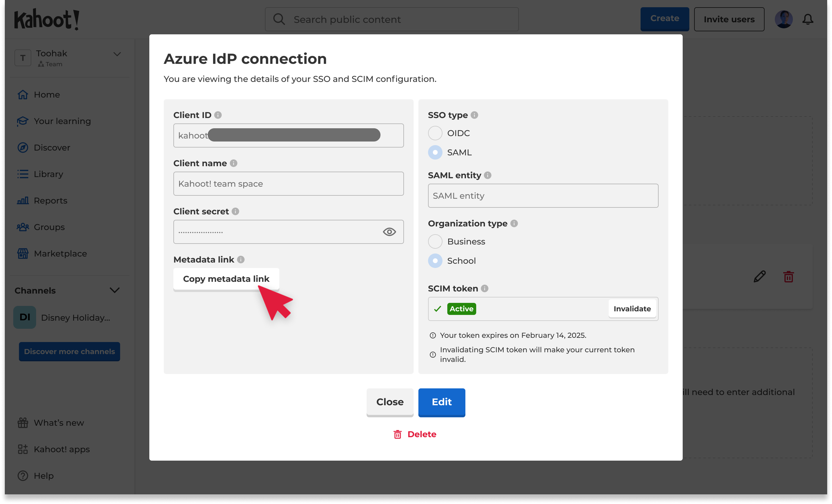
Task: Click the Invalidate token button
Action: click(632, 309)
